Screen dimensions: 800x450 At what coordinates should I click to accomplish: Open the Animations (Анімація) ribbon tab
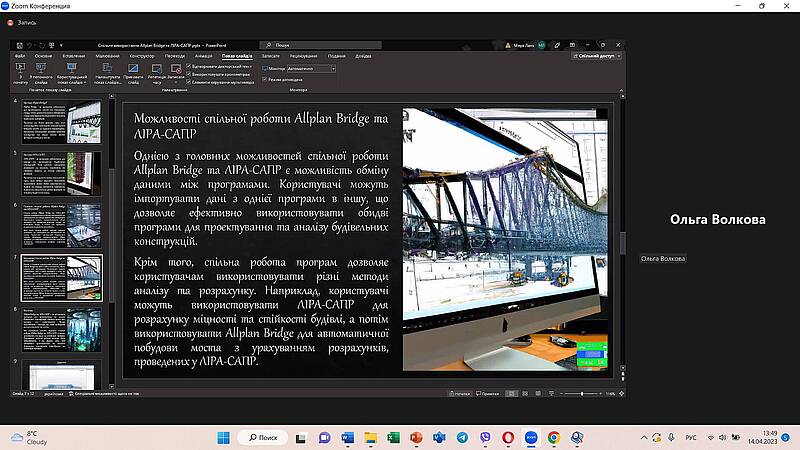click(x=203, y=56)
